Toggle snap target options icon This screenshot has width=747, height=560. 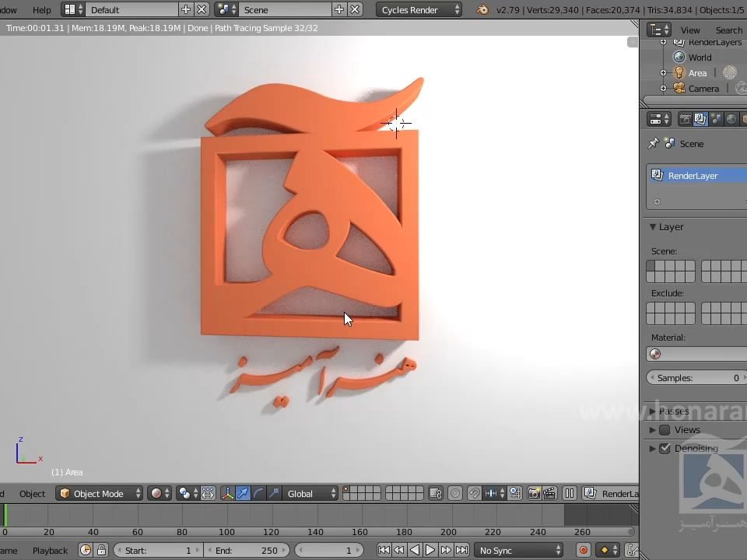pos(515,493)
